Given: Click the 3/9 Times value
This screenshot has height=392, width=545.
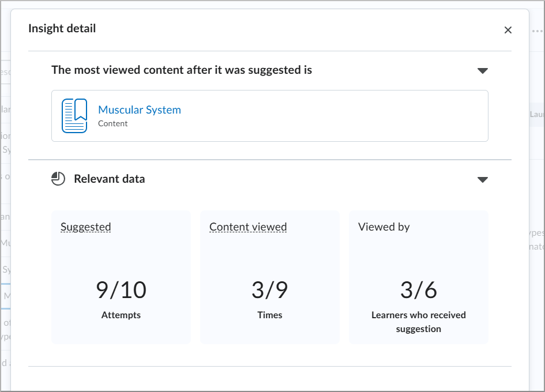Looking at the screenshot, I should pyautogui.click(x=270, y=291).
